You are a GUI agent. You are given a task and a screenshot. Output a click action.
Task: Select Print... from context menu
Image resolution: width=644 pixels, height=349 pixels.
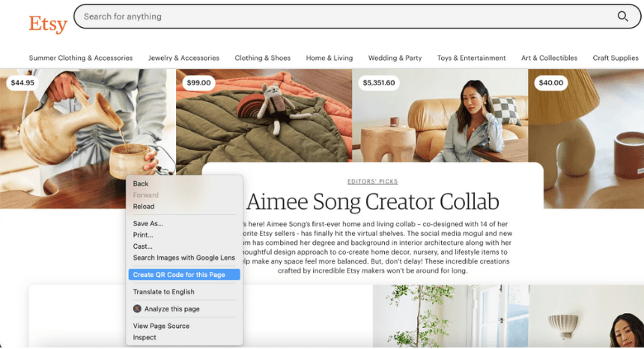coord(184,235)
